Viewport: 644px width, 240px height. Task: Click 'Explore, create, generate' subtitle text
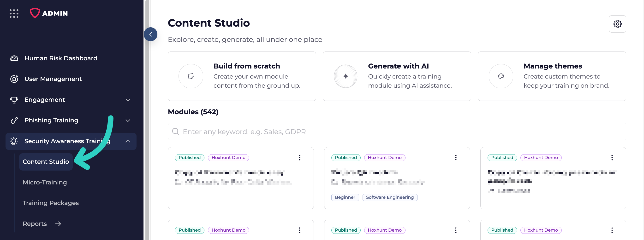[245, 40]
